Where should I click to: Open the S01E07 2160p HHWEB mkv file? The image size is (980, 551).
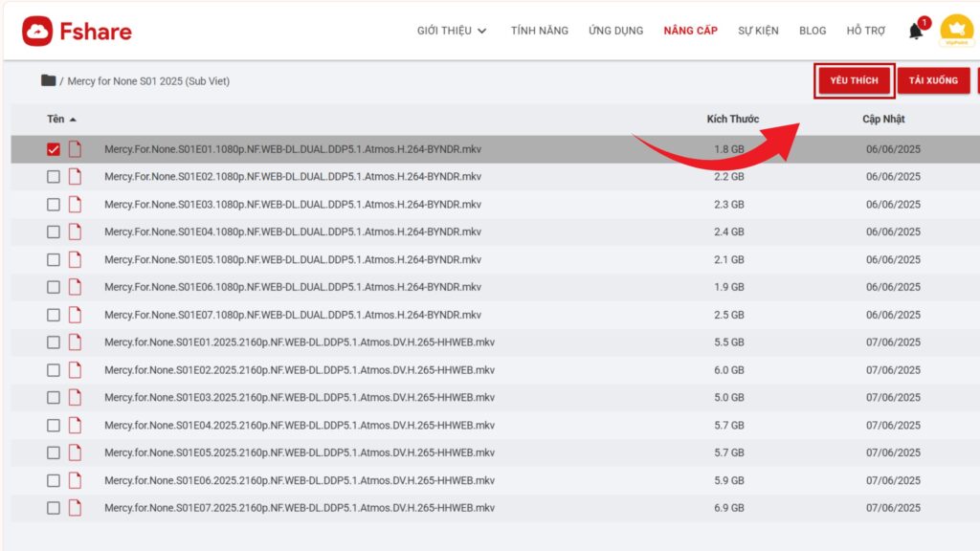pyautogui.click(x=300, y=508)
